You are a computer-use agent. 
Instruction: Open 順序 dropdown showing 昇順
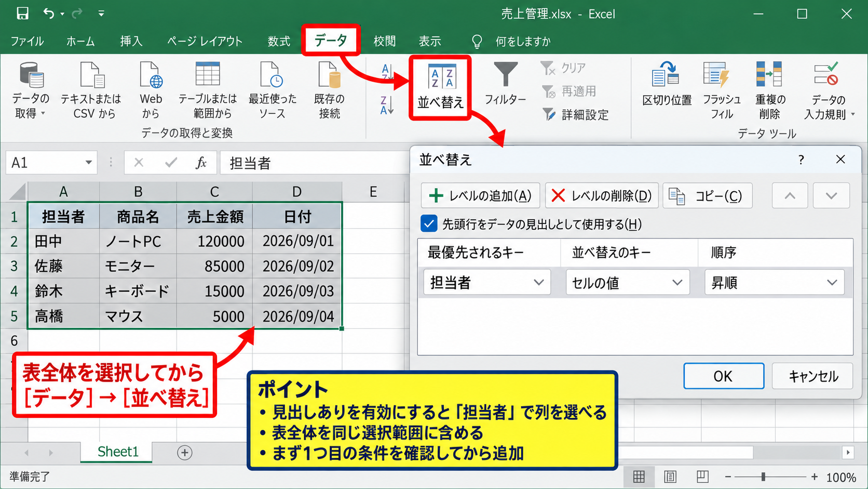pos(774,282)
